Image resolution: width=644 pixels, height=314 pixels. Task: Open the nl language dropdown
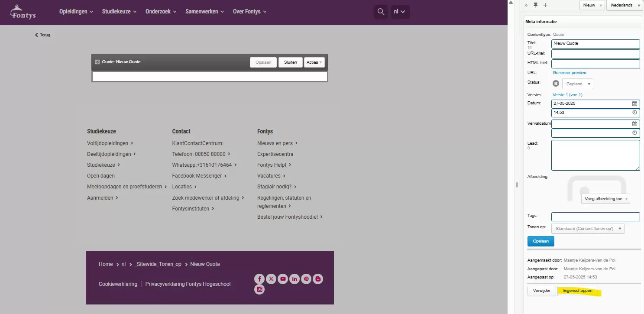(400, 12)
